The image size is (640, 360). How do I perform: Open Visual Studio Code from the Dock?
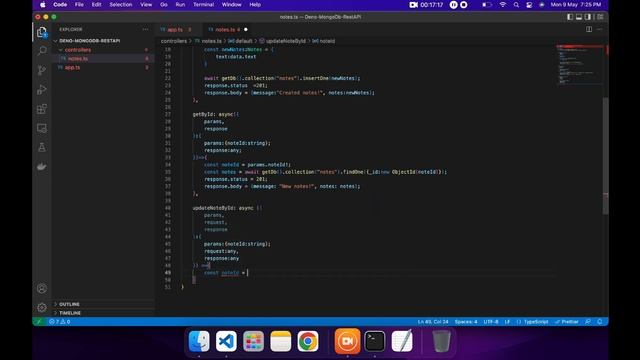point(226,341)
